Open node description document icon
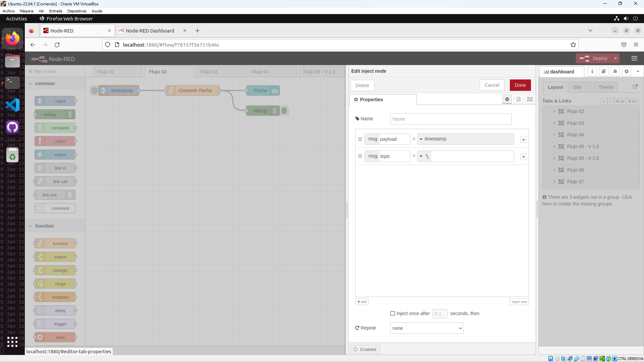Screen dimensions: 644x362 coord(519,99)
